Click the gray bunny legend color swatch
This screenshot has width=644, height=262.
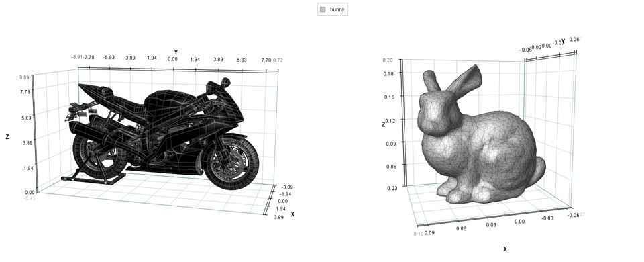[323, 9]
